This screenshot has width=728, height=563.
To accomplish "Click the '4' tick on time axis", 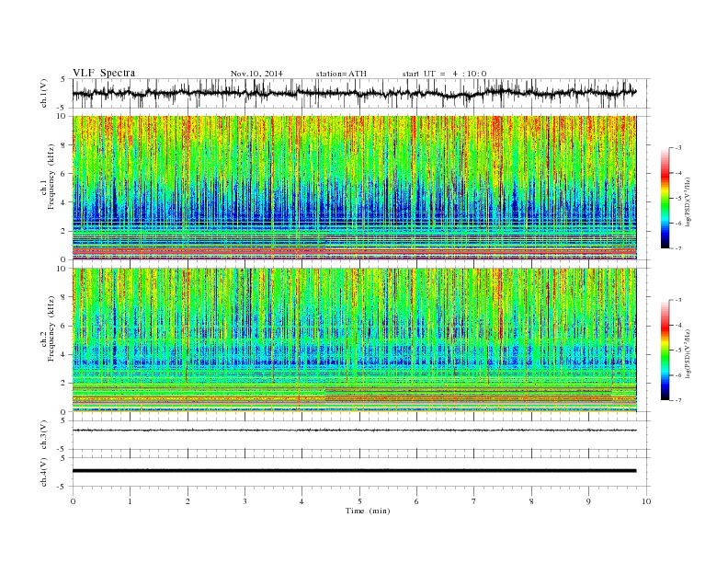I will (301, 501).
